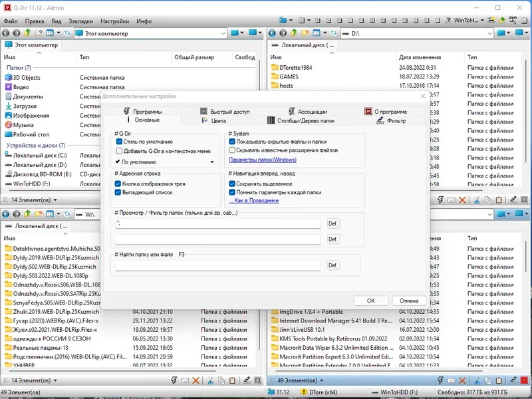Open the view mode dropdown in W:\ pane
This screenshot has height=399, width=532.
59,214
